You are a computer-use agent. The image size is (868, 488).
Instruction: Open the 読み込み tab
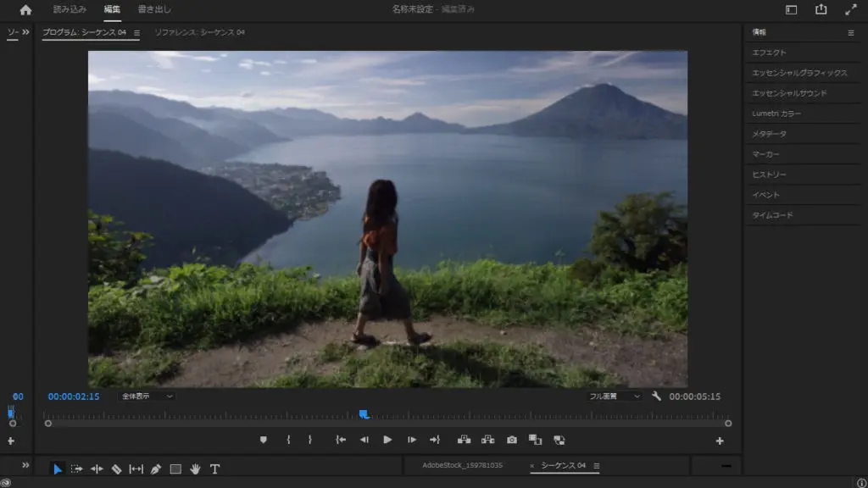pyautogui.click(x=70, y=10)
